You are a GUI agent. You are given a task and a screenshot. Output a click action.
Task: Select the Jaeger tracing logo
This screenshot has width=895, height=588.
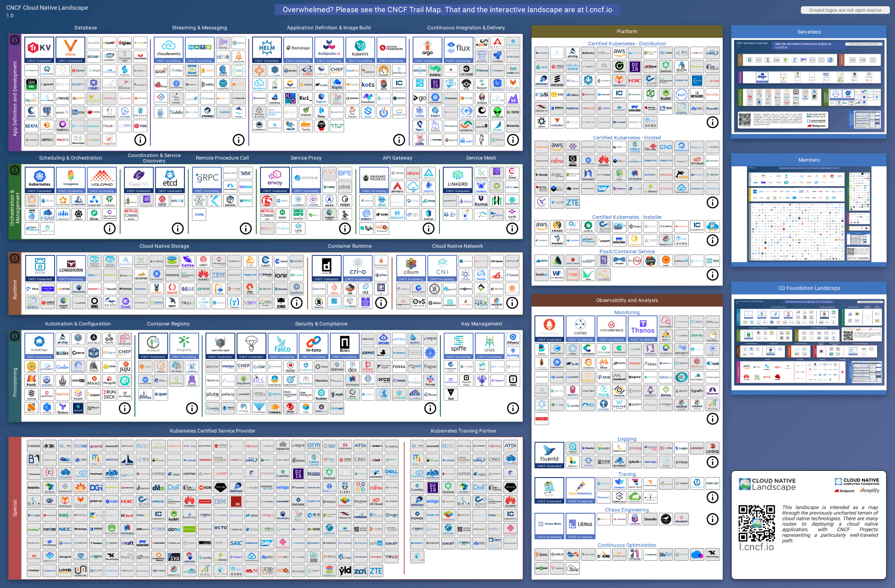(x=550, y=491)
